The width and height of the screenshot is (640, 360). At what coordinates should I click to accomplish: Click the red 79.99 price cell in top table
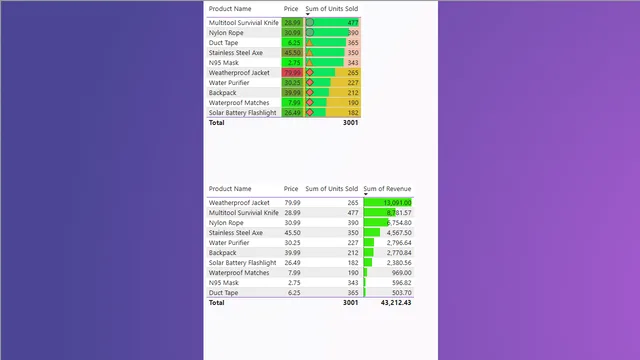click(292, 73)
